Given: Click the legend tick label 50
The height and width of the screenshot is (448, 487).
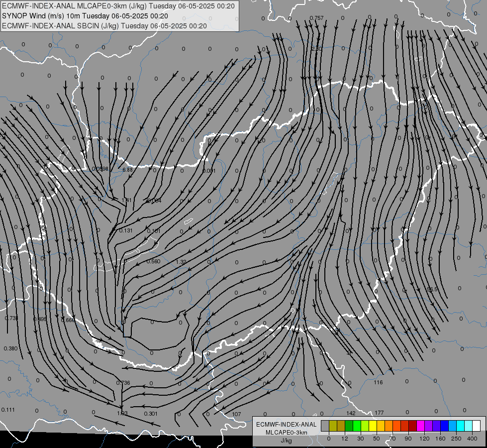Looking at the screenshot, I should point(377,439).
